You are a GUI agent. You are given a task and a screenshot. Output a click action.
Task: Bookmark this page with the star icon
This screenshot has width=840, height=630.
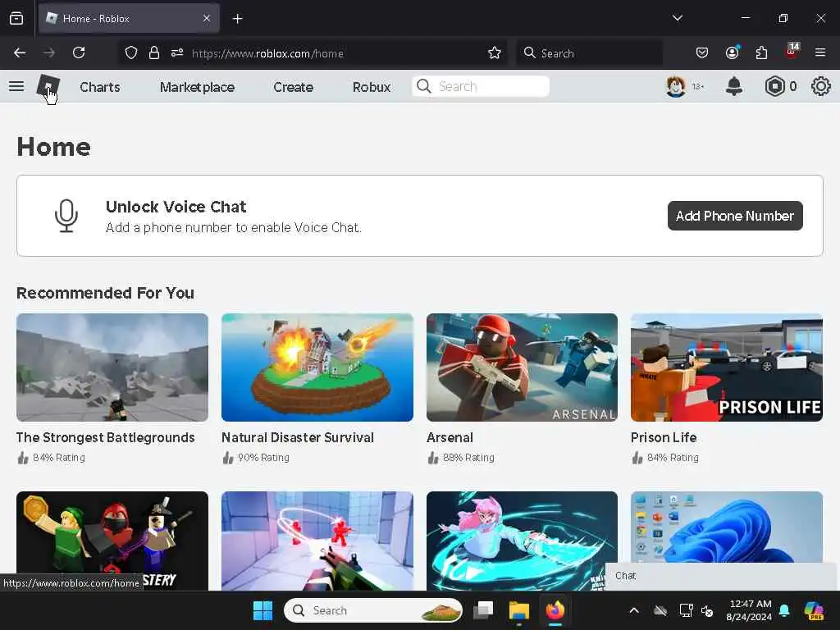495,52
